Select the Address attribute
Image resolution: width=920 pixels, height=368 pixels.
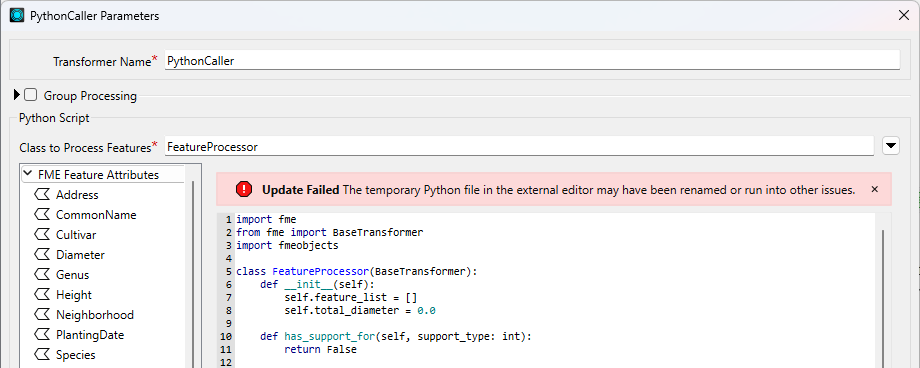77,195
